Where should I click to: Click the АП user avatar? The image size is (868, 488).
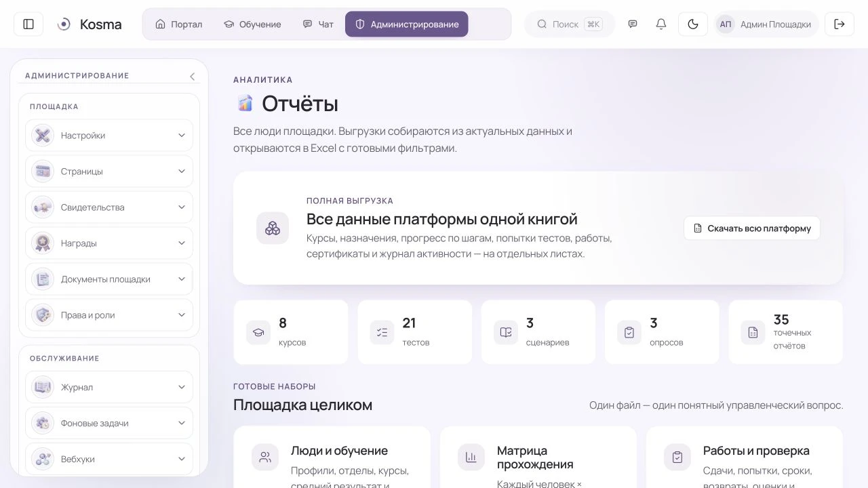tap(726, 24)
